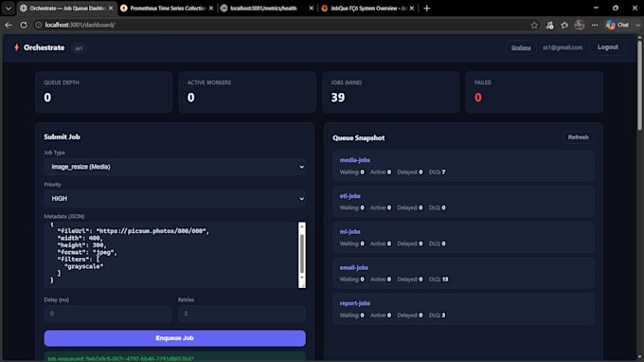The height and width of the screenshot is (362, 644).
Task: Go back using the browser back arrow
Action: [9, 25]
